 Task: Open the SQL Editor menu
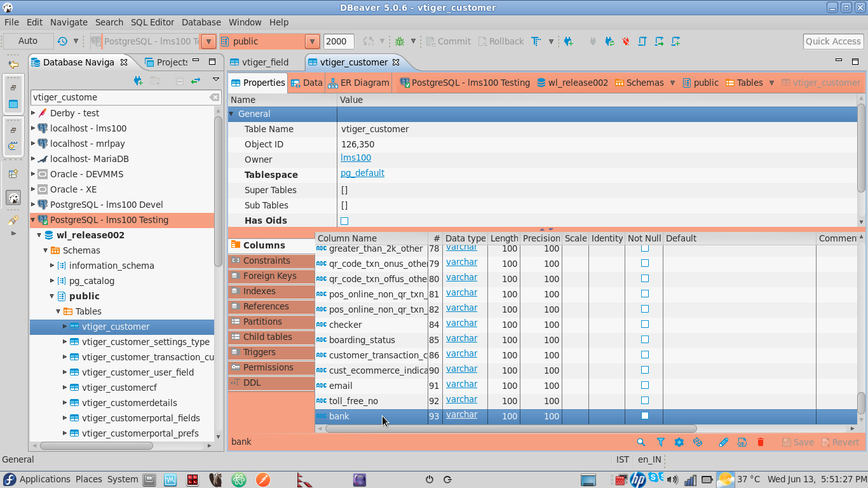pos(153,22)
